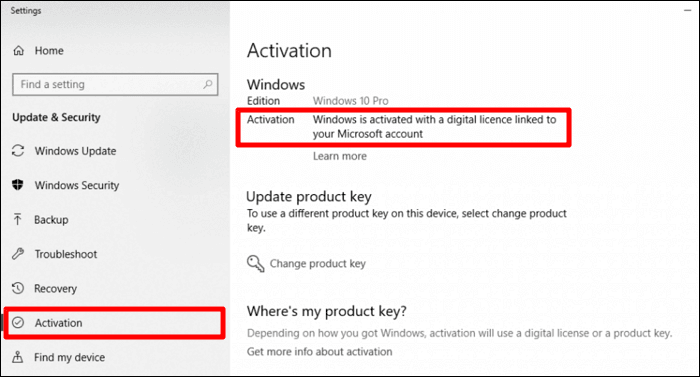Click the Troubleshoot wrench icon
This screenshot has height=377, width=700.
(18, 254)
